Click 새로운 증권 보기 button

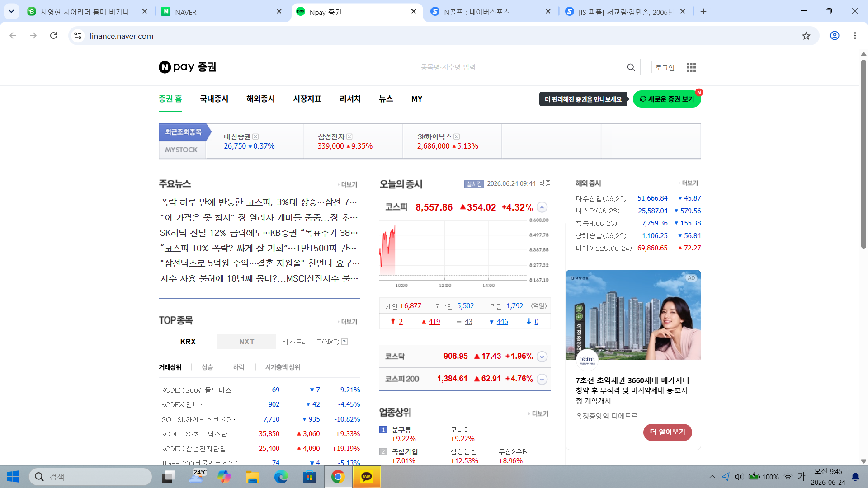667,99
